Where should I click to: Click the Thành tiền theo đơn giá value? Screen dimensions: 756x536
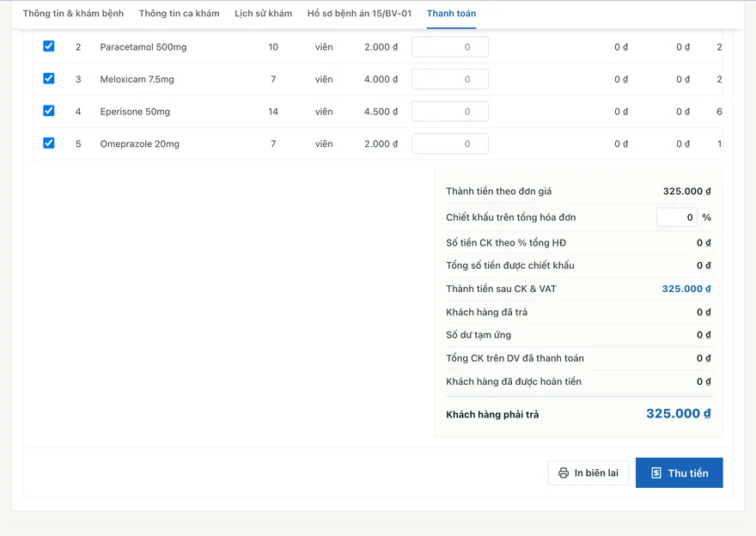pos(687,192)
